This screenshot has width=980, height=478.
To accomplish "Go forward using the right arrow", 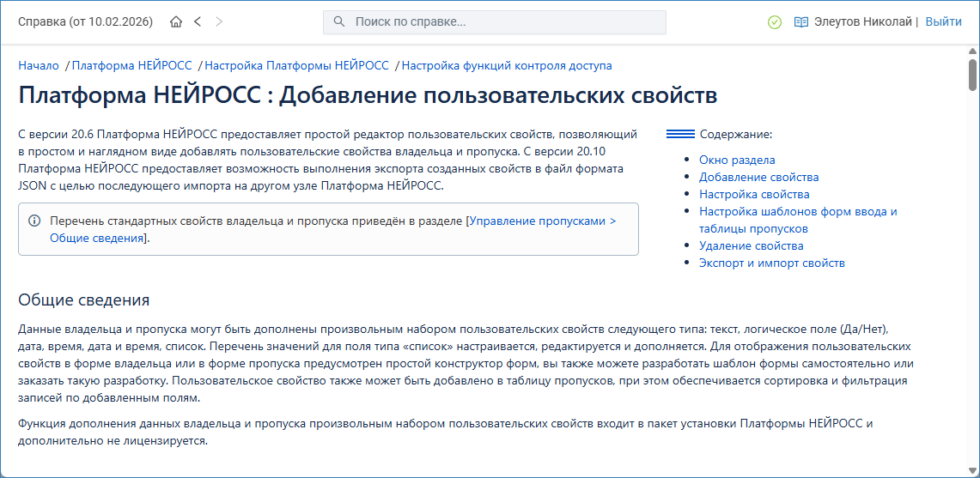I will click(219, 22).
